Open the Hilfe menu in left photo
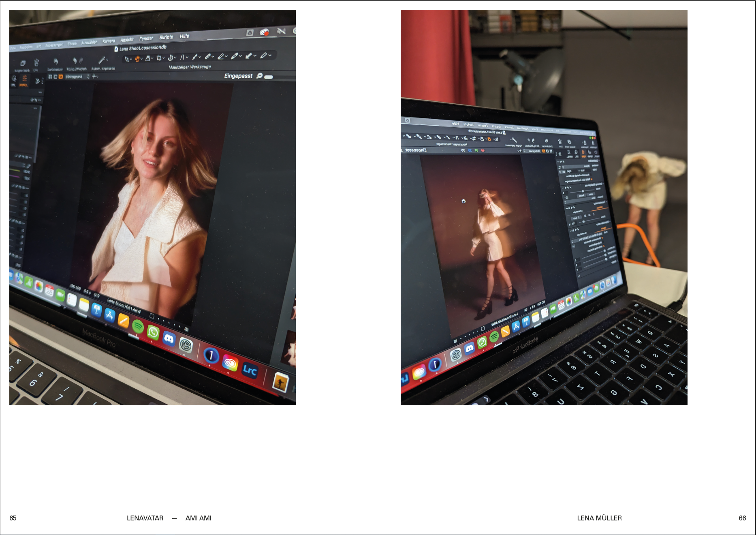The width and height of the screenshot is (756, 535). 184,36
